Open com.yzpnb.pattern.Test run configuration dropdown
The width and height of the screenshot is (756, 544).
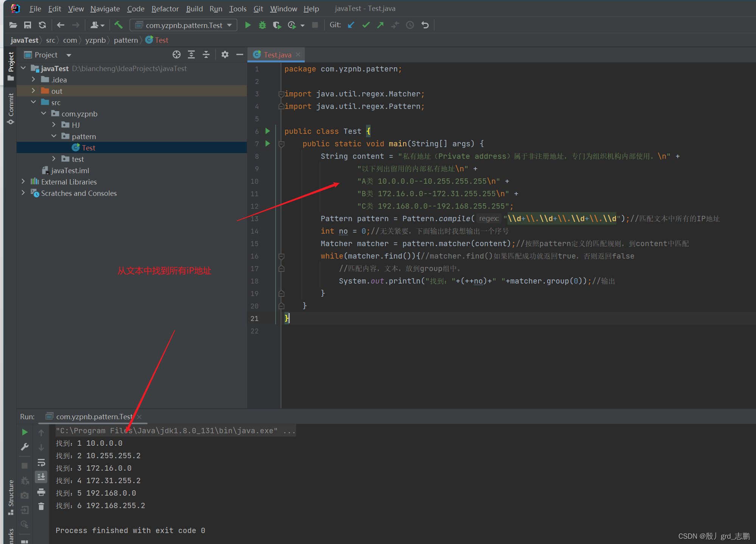[x=184, y=25]
